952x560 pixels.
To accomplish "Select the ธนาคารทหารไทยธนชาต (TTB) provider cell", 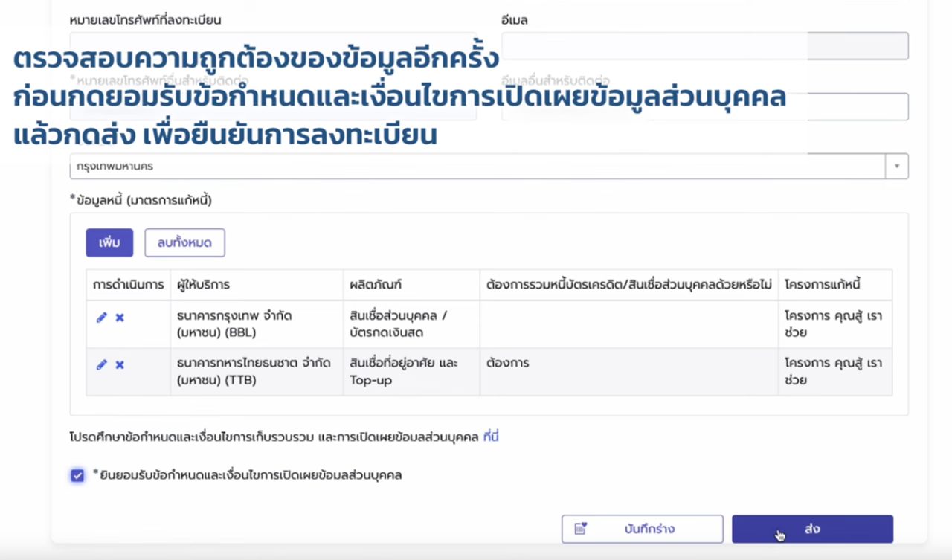I will coord(257,372).
